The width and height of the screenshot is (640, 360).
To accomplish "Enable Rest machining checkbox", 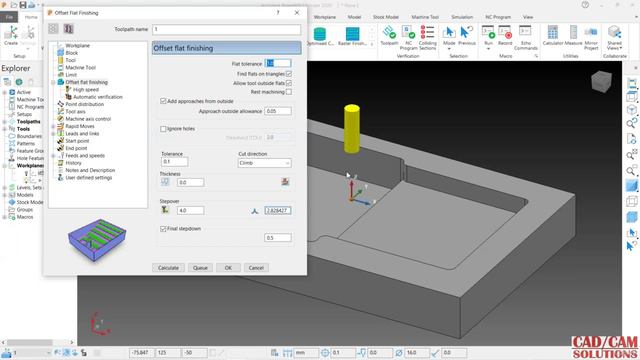I will pos(289,92).
